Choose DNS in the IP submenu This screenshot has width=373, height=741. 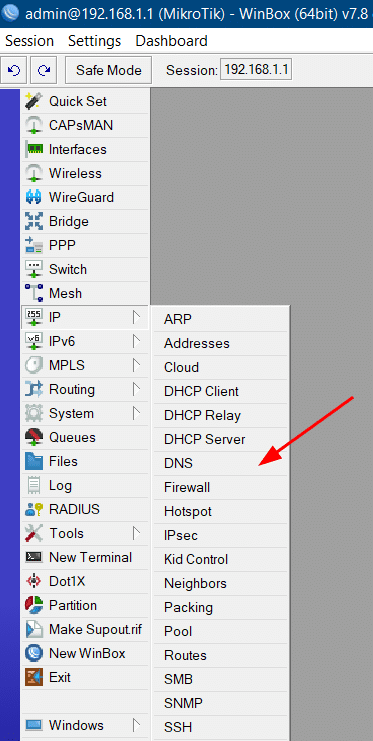221,463
